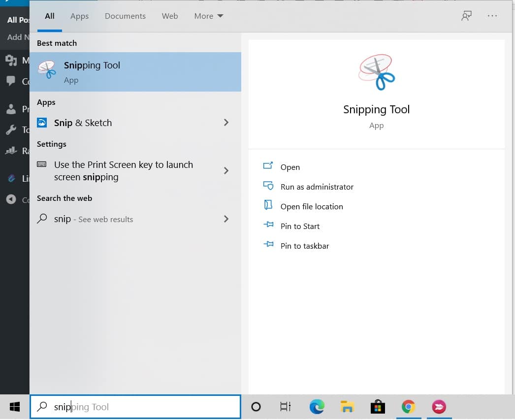Expand the More dropdown filter

(209, 16)
